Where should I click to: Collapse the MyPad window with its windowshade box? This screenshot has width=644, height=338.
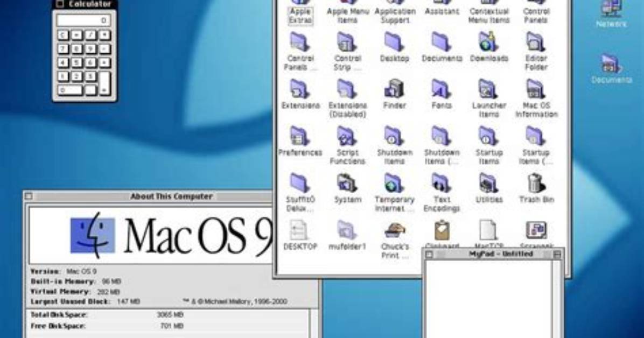(557, 255)
